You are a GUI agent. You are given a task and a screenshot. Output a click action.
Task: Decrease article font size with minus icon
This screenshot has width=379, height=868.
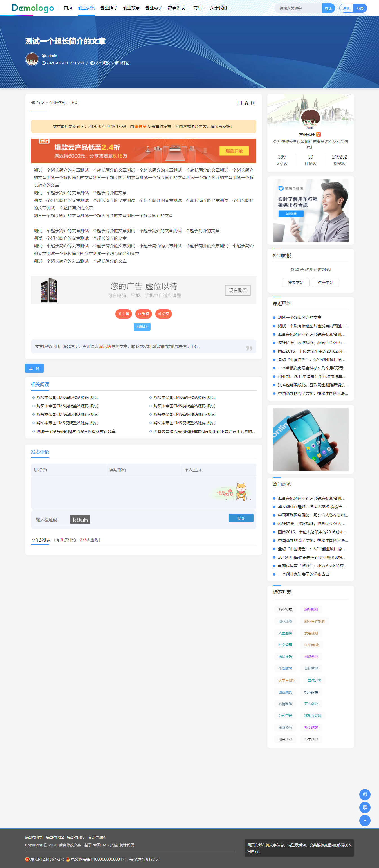[239, 103]
